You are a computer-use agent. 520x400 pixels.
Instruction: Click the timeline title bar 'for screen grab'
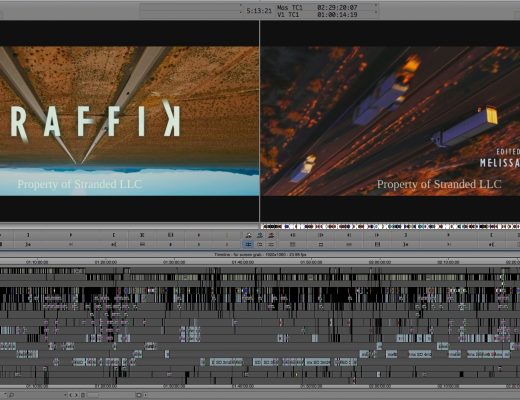pyautogui.click(x=260, y=254)
